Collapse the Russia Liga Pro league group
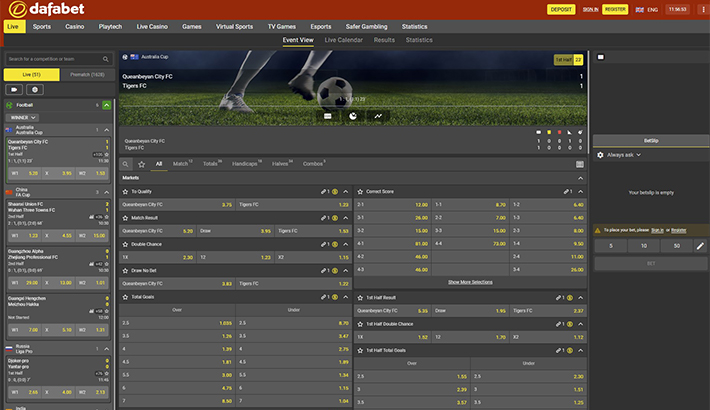The height and width of the screenshot is (410, 710). coord(106,349)
